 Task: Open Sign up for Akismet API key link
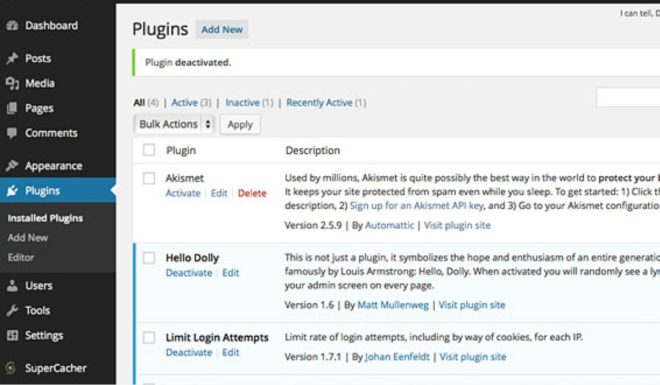coord(417,205)
